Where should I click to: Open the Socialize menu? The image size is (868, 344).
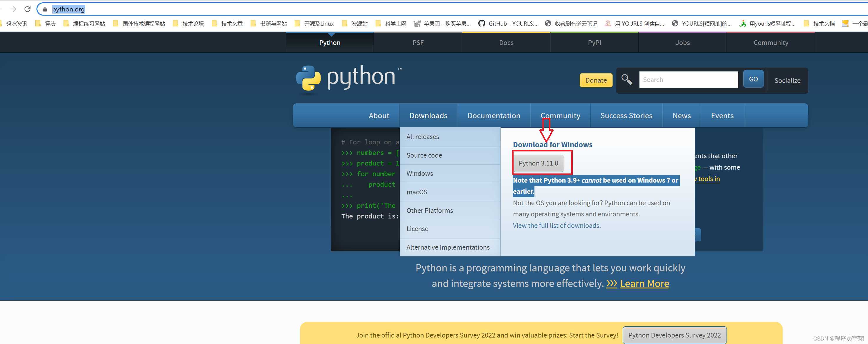[787, 81]
